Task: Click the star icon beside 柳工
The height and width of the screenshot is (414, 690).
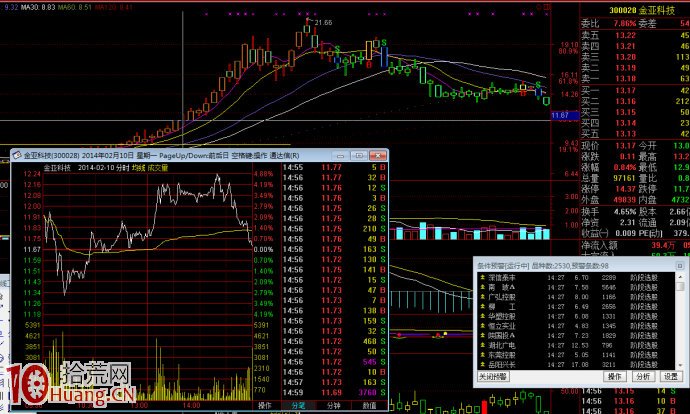Action: (483, 307)
